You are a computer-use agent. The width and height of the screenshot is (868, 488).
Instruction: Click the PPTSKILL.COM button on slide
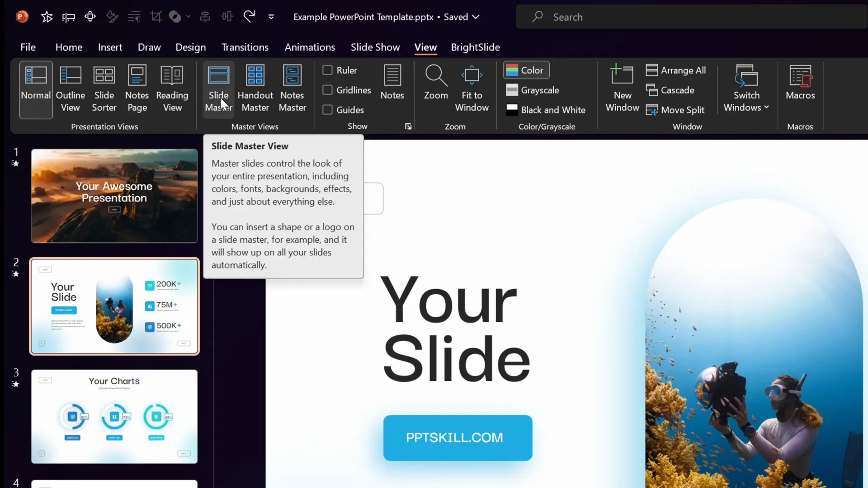coord(458,438)
